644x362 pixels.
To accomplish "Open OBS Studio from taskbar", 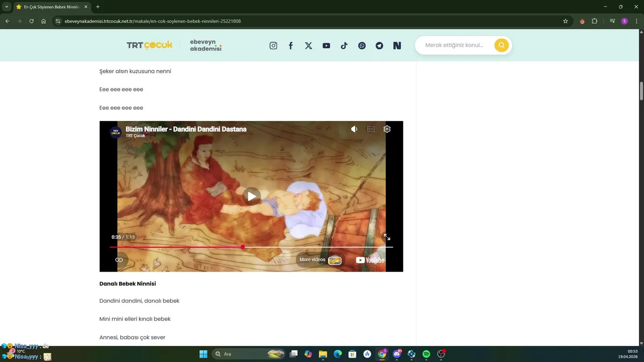I will click(x=441, y=354).
